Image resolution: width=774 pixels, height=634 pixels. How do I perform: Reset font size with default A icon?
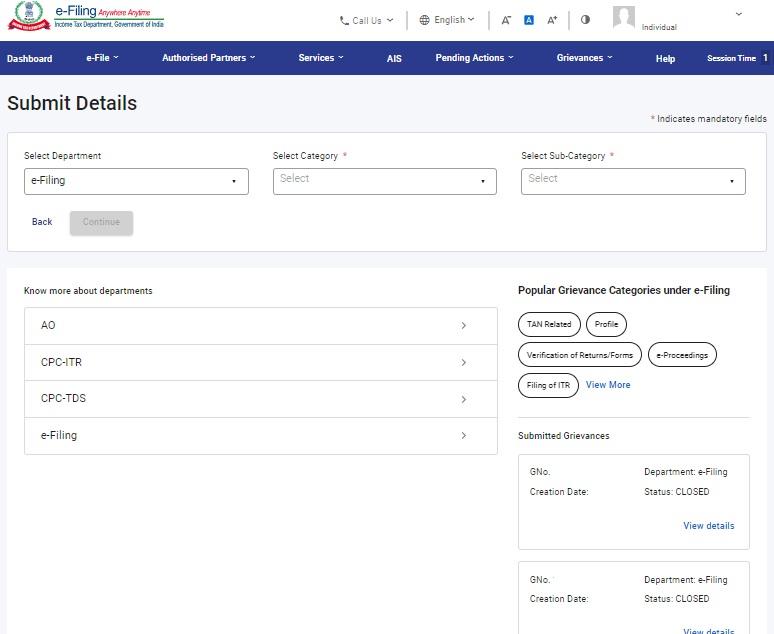point(529,20)
